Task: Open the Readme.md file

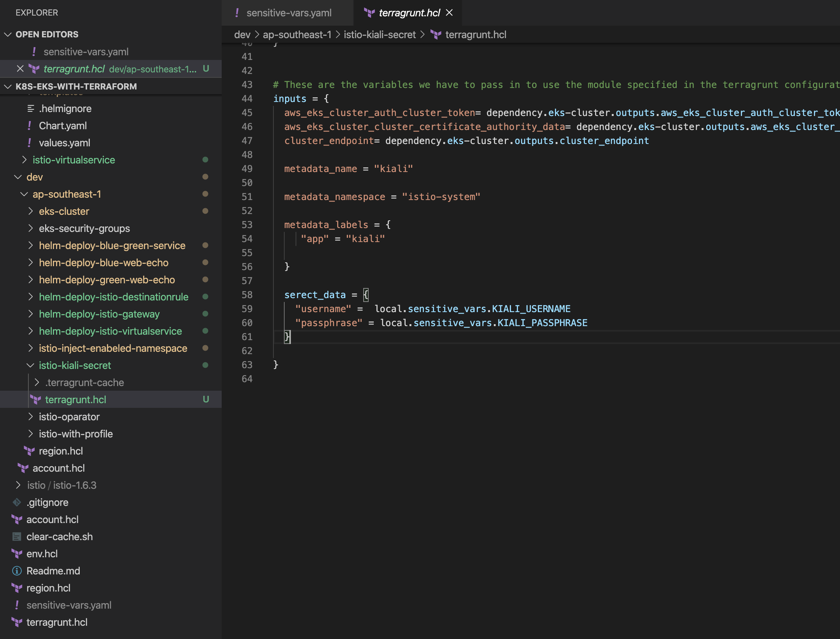Action: [x=53, y=571]
